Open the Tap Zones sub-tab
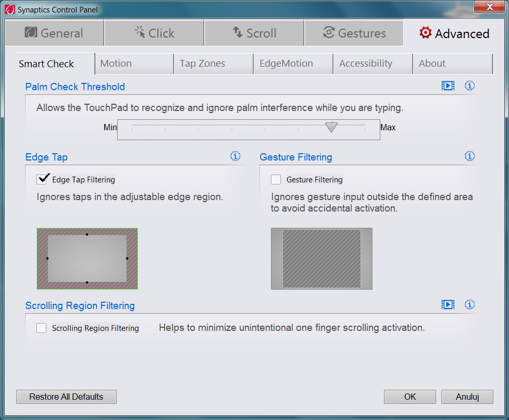This screenshot has width=509, height=420. (x=214, y=64)
